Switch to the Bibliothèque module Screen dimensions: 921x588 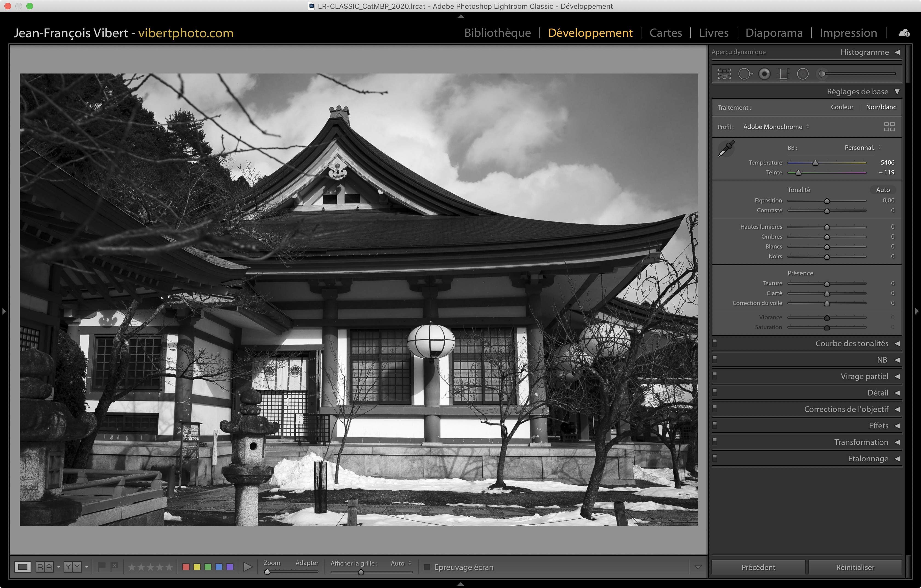[497, 33]
